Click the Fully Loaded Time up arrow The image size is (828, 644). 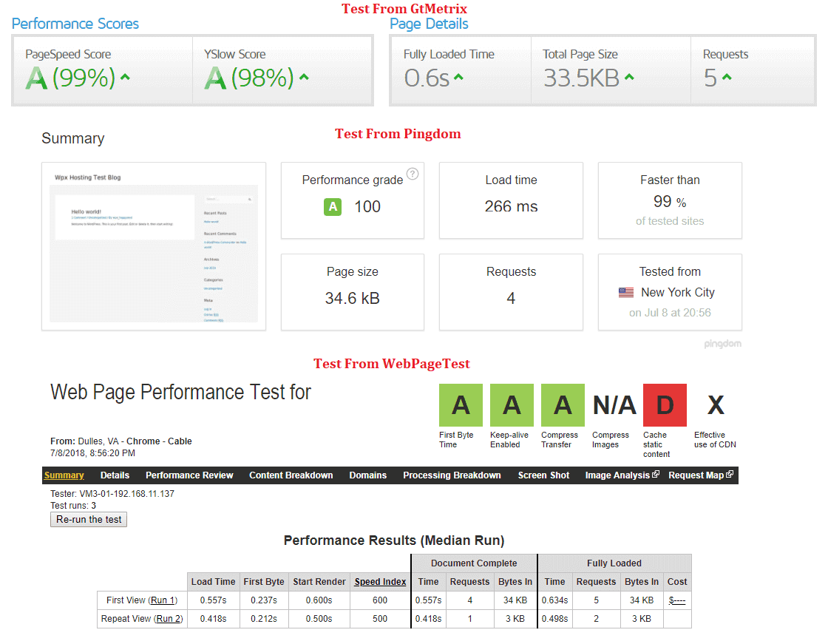tap(458, 77)
